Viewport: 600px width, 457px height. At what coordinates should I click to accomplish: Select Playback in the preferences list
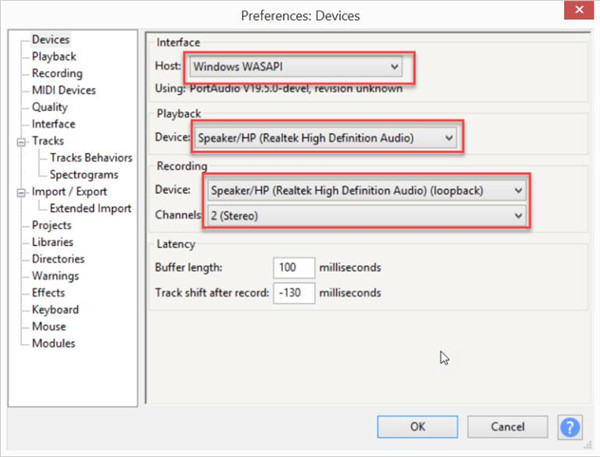coord(53,57)
